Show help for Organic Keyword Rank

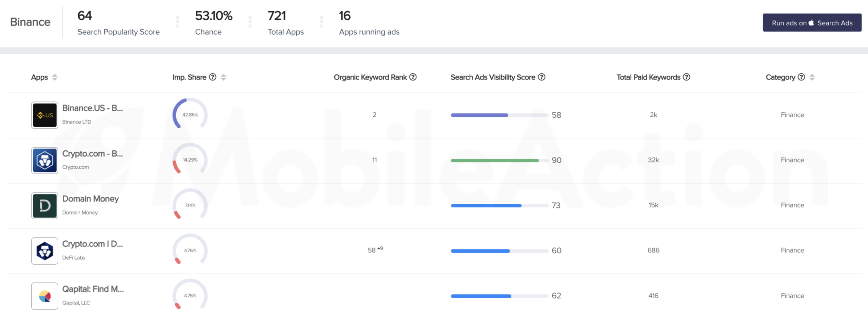pos(413,77)
